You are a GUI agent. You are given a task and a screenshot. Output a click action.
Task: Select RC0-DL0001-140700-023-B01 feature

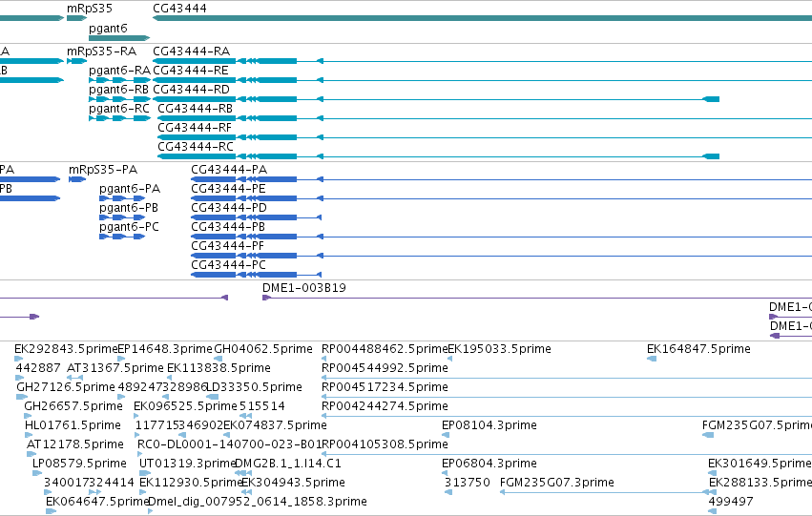pyautogui.click(x=229, y=444)
